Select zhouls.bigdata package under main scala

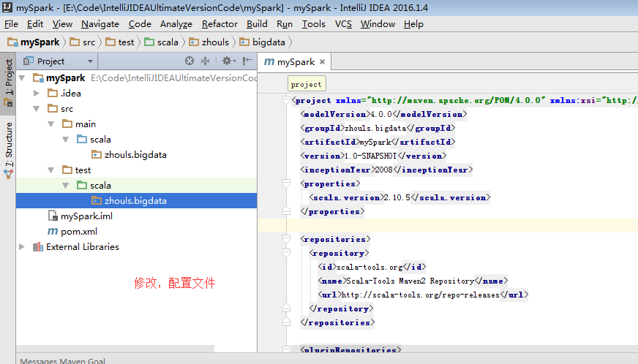click(136, 155)
